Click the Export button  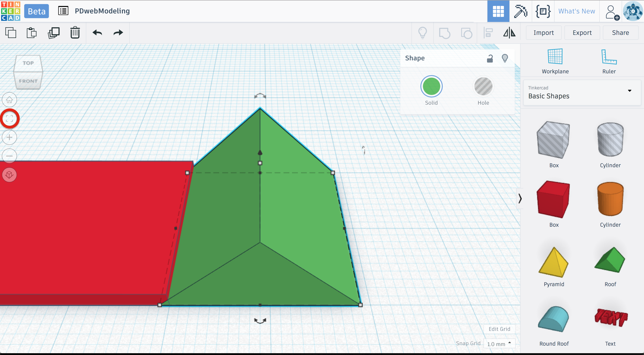582,33
